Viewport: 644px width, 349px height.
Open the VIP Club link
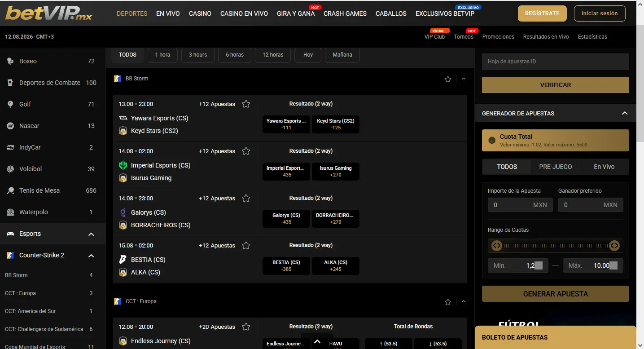pyautogui.click(x=434, y=37)
